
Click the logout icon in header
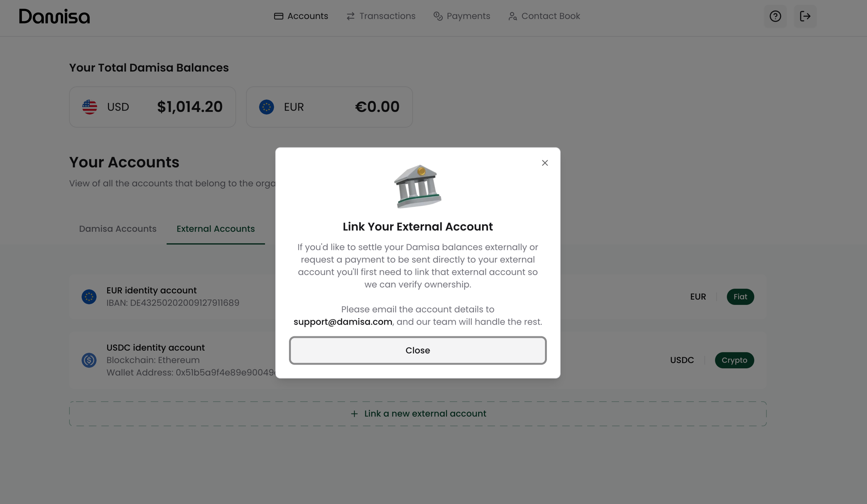click(x=805, y=16)
